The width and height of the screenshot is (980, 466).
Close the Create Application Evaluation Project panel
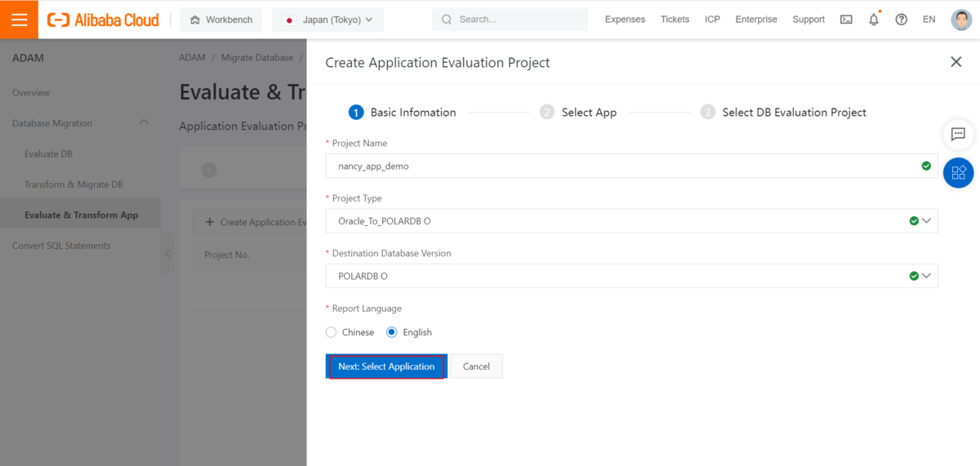click(956, 62)
